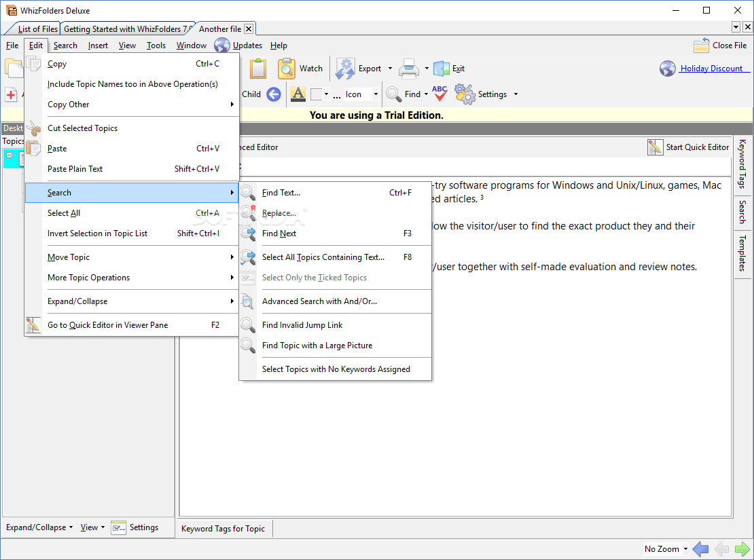Viewport: 754px width, 560px height.
Task: Click the Advanced Search document icon
Action: point(248,301)
